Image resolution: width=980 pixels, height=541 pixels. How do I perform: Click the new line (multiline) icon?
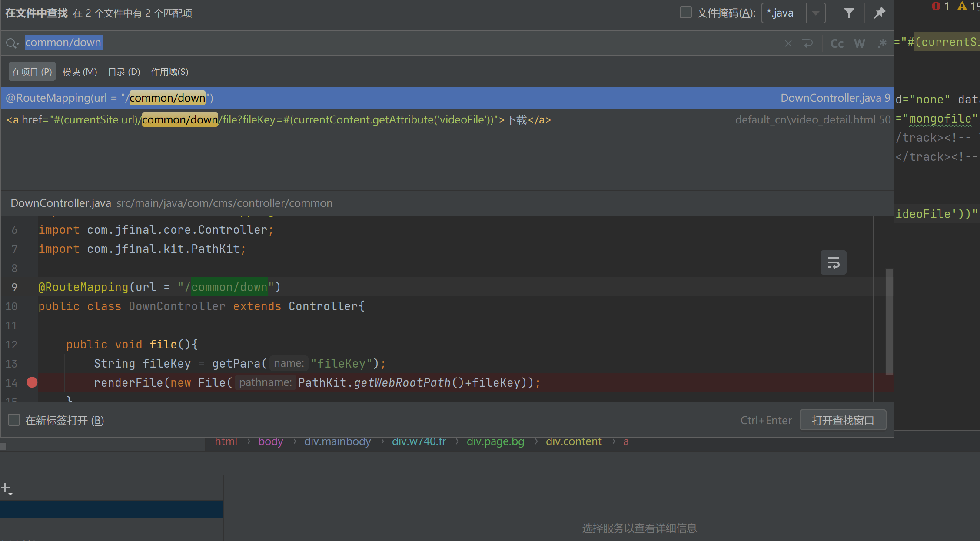(x=807, y=43)
